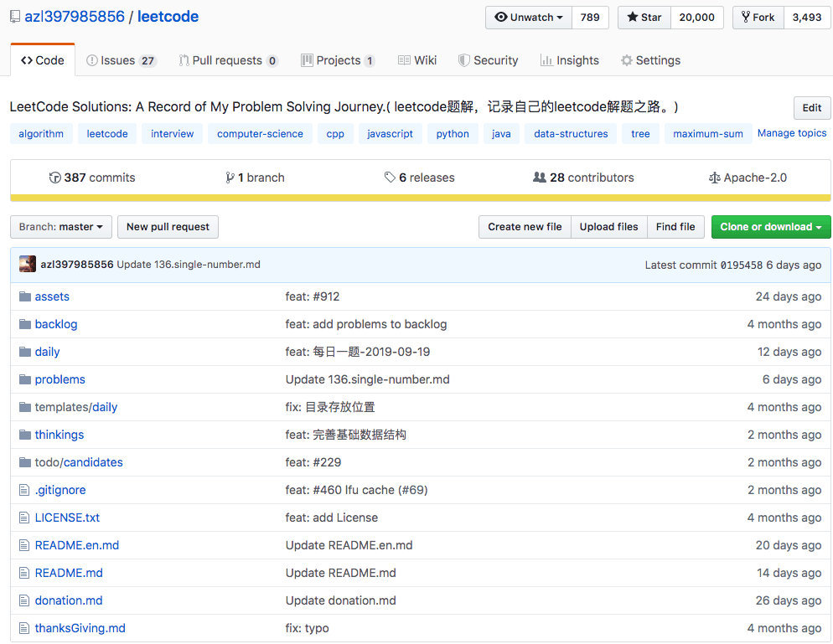The width and height of the screenshot is (833, 644).
Task: Click the Insights bar graph icon
Action: pyautogui.click(x=546, y=60)
